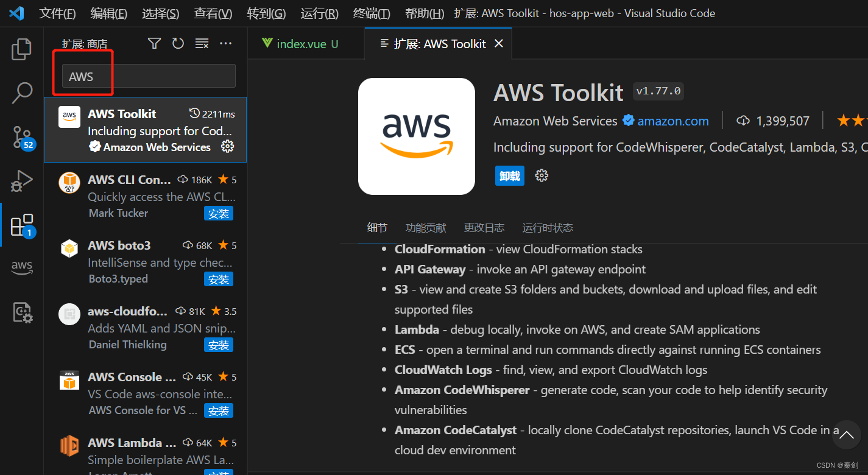Install AWS CLI Configure extension
Viewport: 868px width, 475px height.
coord(219,213)
